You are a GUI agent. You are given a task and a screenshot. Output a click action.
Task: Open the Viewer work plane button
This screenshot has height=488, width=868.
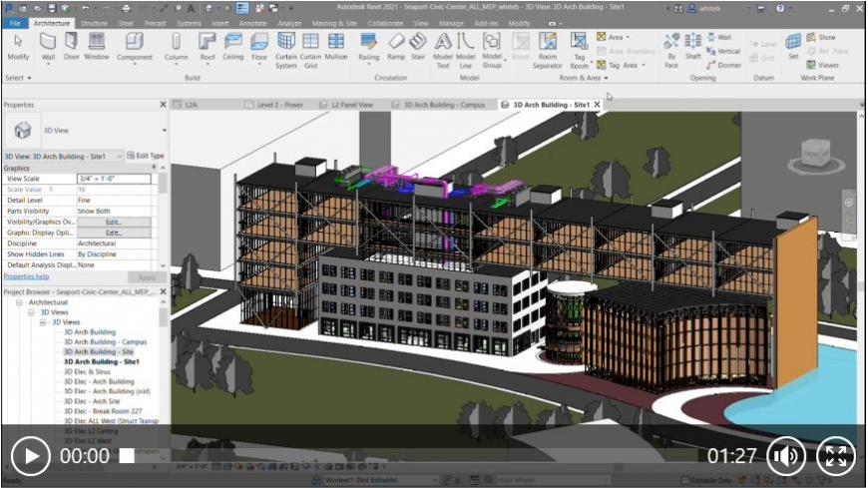(x=823, y=65)
